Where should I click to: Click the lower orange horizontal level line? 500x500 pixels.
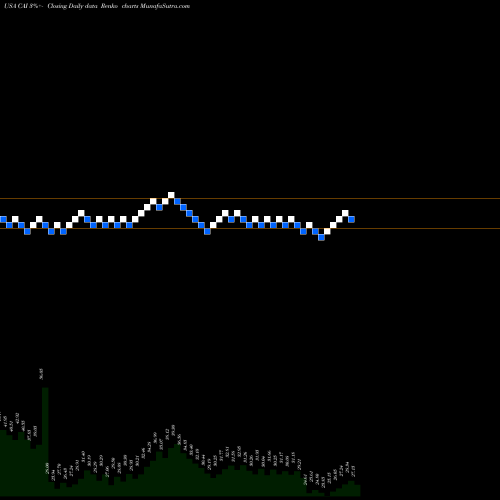(x=250, y=229)
